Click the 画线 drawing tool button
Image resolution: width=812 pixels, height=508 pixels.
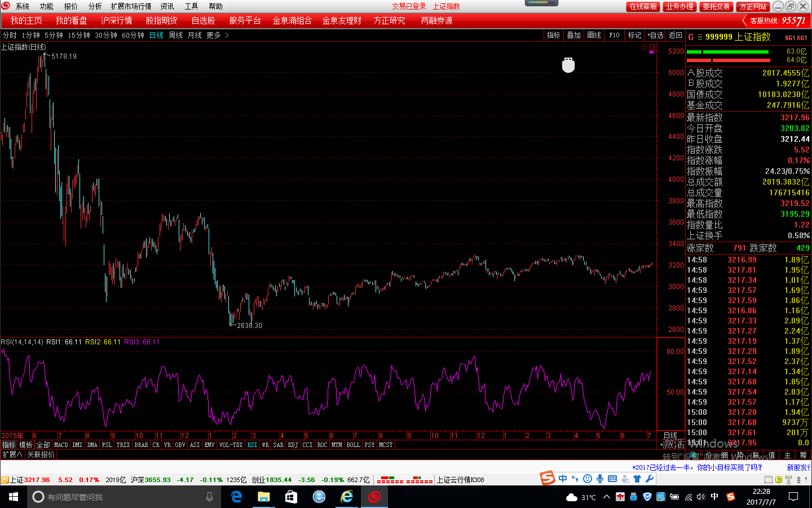(594, 35)
